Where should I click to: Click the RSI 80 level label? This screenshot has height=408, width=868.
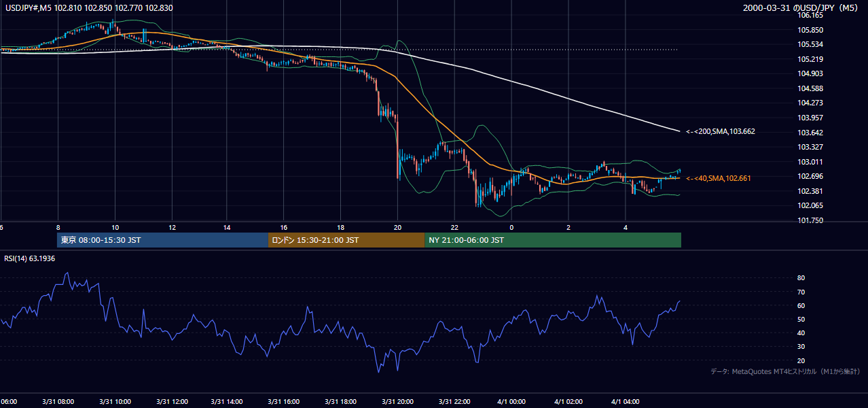[x=801, y=278]
